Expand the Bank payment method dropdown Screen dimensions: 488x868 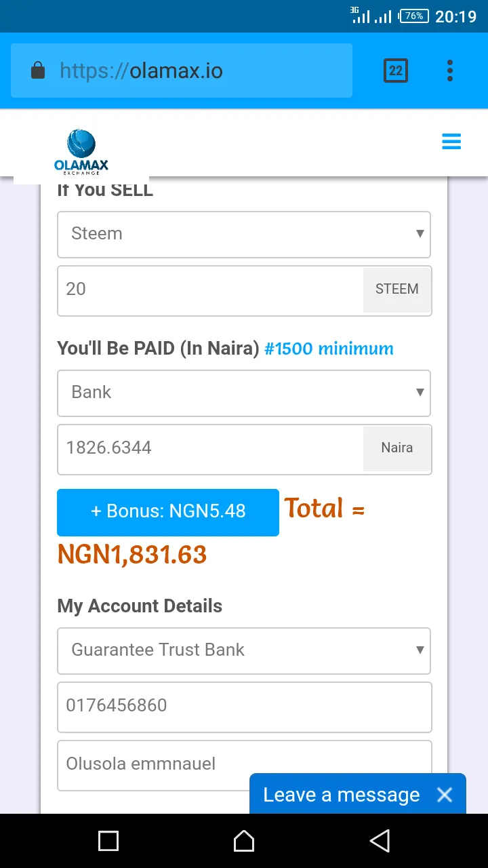[x=244, y=393]
